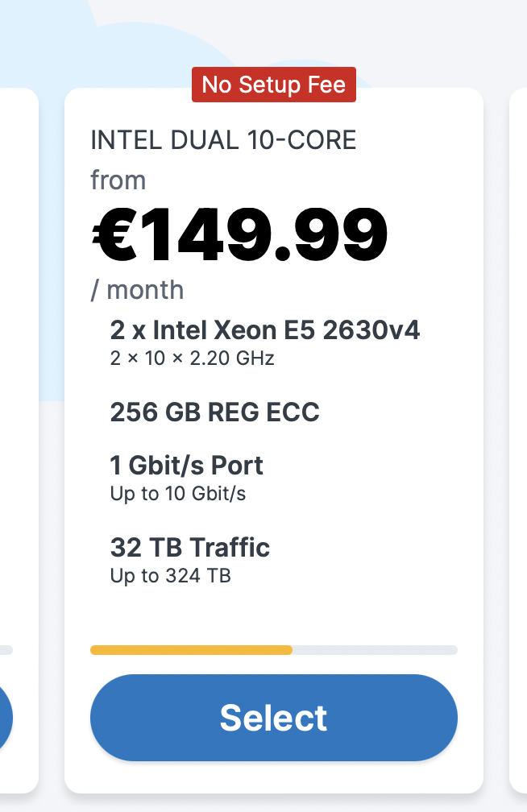This screenshot has height=812, width=527.
Task: Click the 'from' label above the price
Action: click(118, 180)
